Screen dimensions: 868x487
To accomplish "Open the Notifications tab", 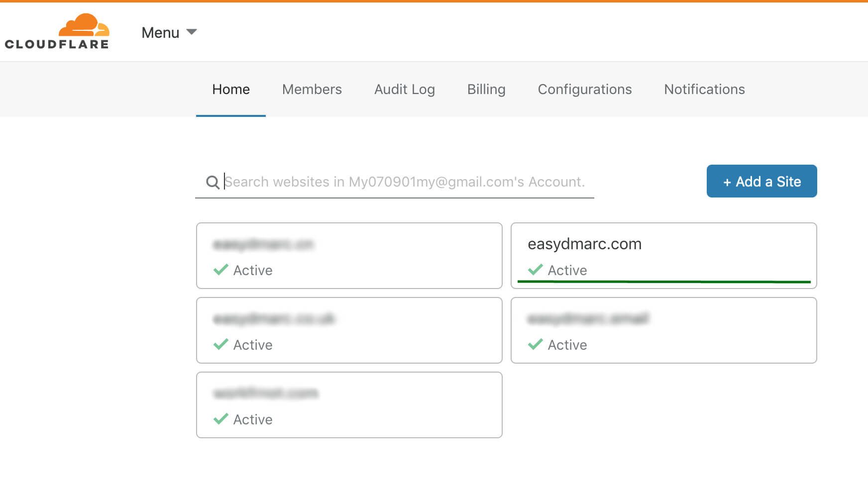I will pos(704,90).
